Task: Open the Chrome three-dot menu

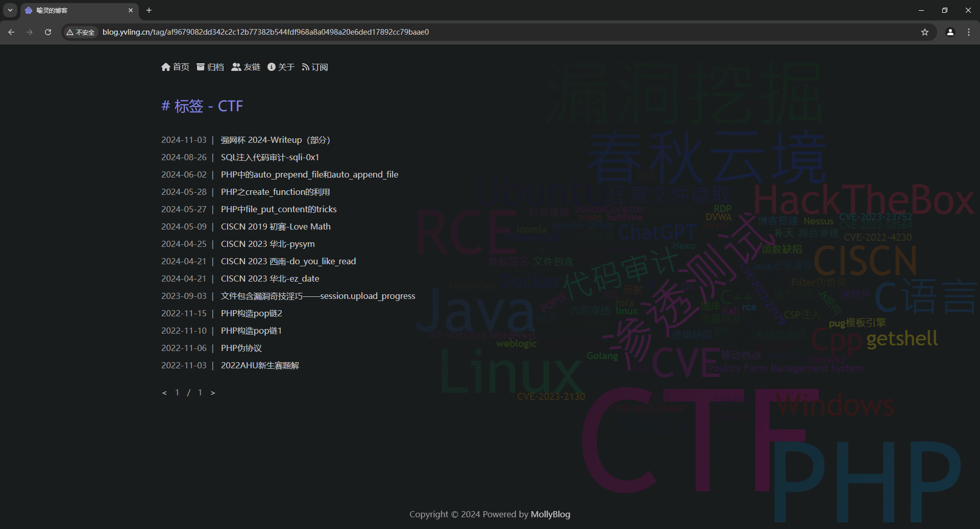Action: tap(968, 32)
